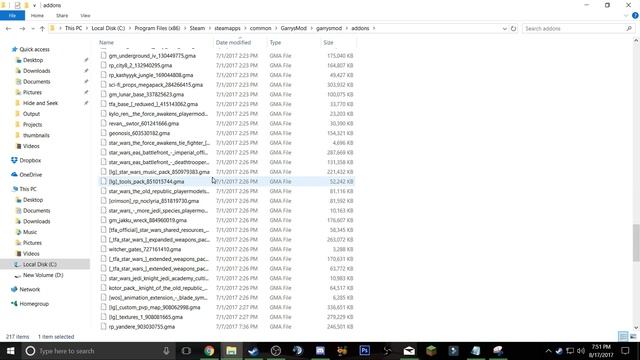
Task: Select This PC in navigation pane
Action: click(28, 189)
